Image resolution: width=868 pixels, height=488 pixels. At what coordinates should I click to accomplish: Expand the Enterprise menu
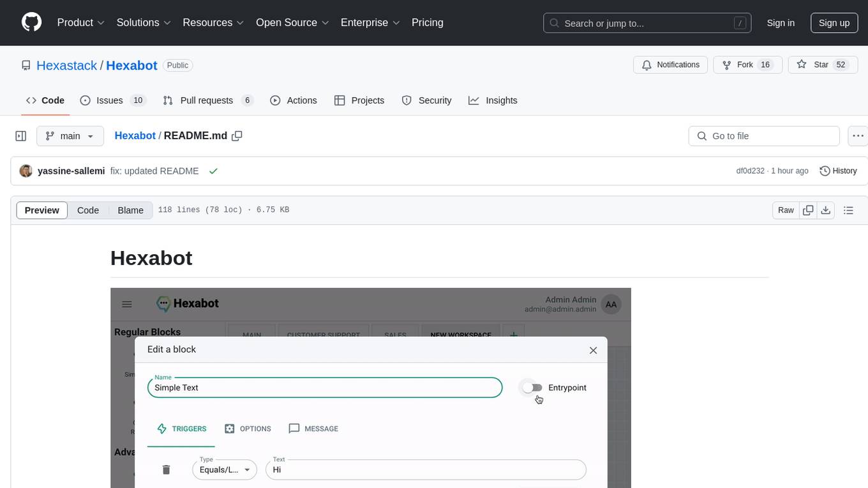(370, 22)
